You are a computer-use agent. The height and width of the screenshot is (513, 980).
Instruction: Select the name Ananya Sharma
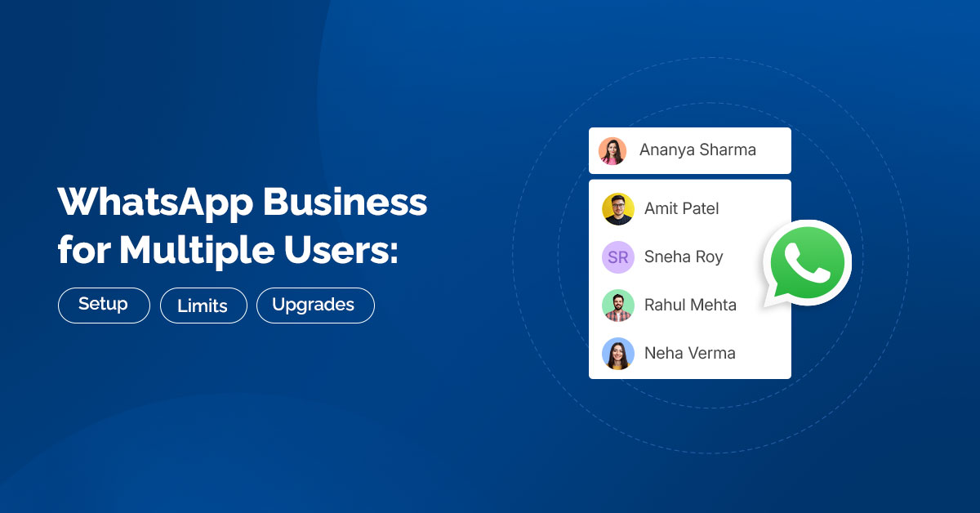pyautogui.click(x=697, y=150)
